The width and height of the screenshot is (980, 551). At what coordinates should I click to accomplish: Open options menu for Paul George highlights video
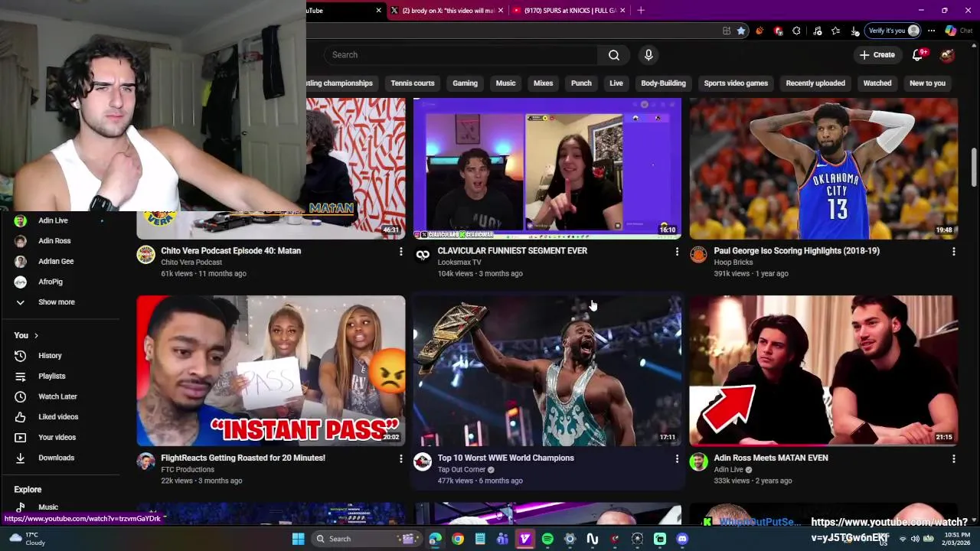click(953, 251)
